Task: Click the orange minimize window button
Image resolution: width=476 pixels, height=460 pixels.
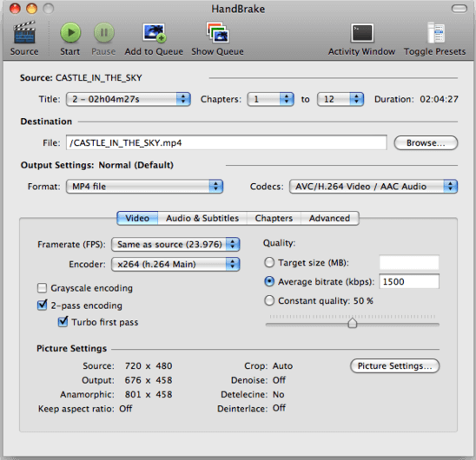Action: 31,9
